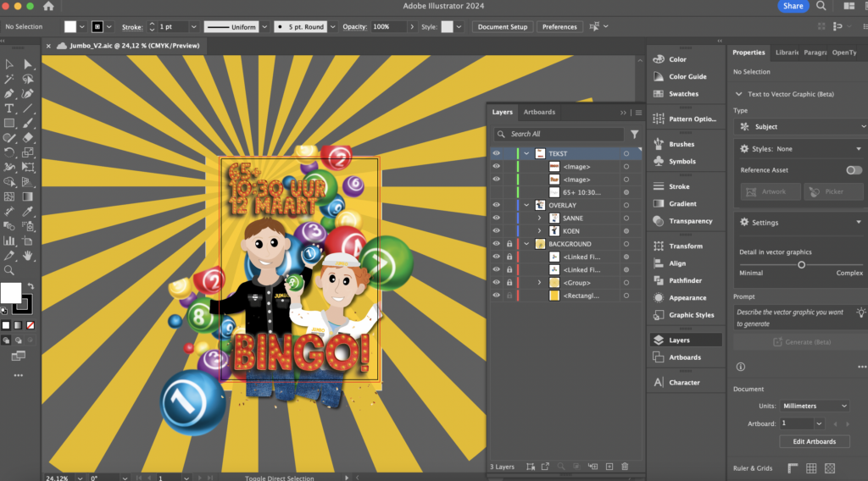Open the 5 pt. Round brush dropdown

[x=332, y=26]
